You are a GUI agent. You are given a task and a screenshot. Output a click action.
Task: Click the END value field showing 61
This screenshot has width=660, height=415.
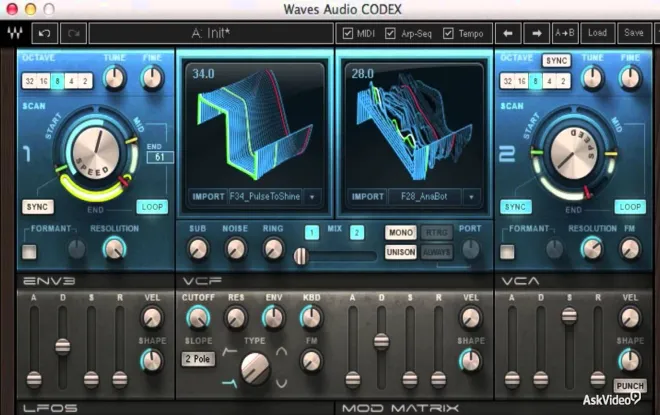(160, 157)
